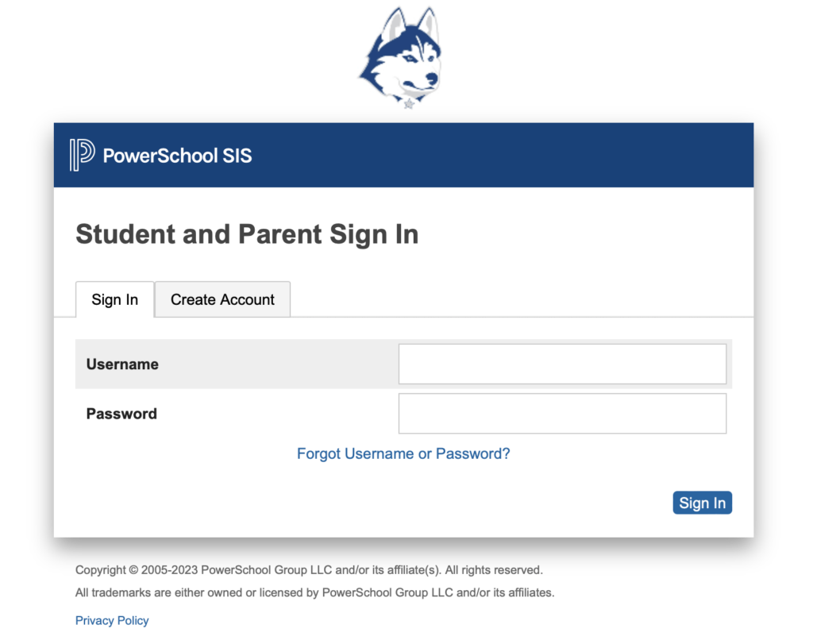The width and height of the screenshot is (813, 644).
Task: Open Forgot Username or Password link
Action: 403,453
